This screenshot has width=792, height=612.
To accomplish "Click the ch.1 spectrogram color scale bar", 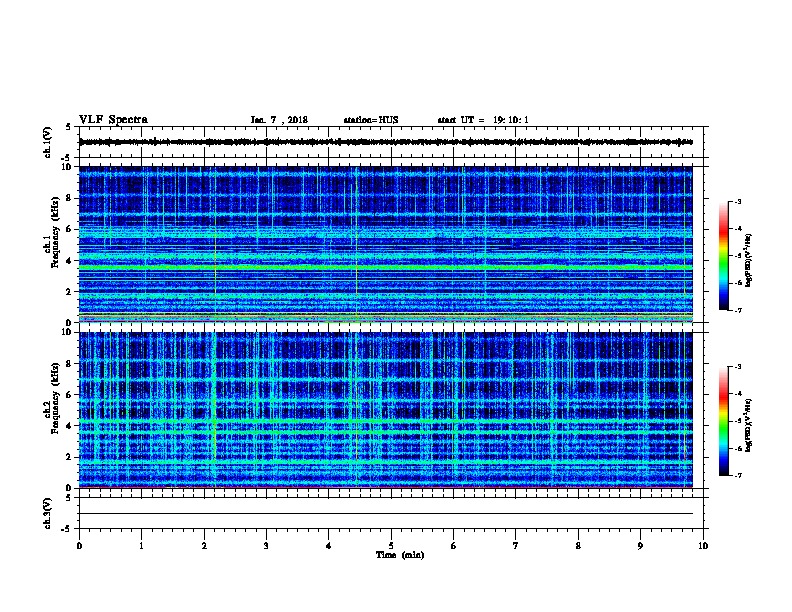I will coord(723,256).
